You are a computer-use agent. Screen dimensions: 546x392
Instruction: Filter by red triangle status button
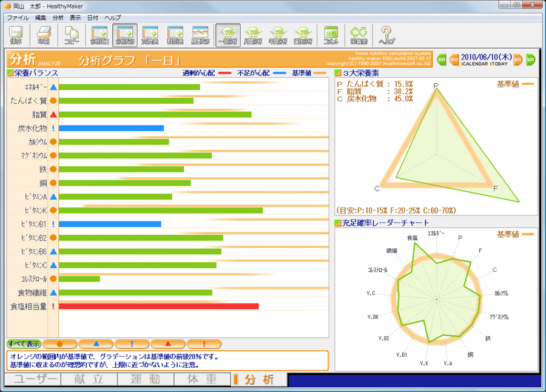tap(168, 344)
